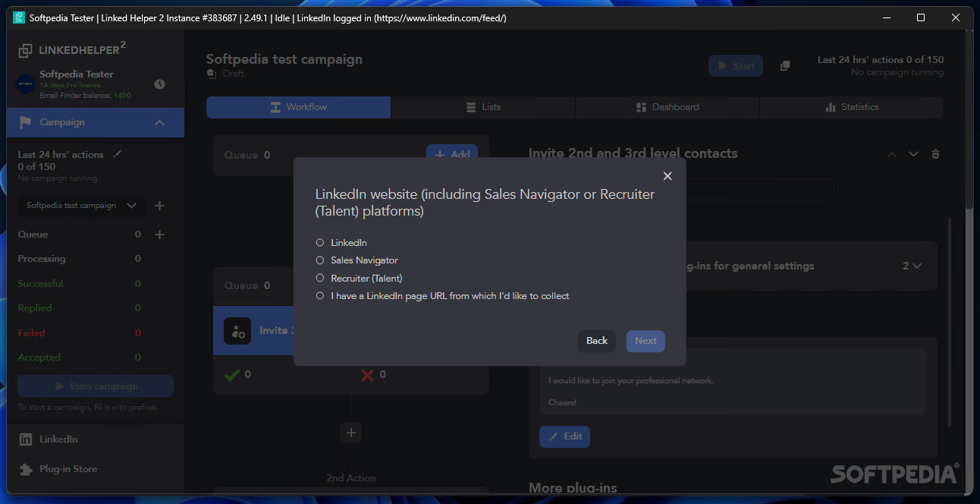The width and height of the screenshot is (980, 504).
Task: Delete the invite action with trash icon
Action: pyautogui.click(x=935, y=154)
